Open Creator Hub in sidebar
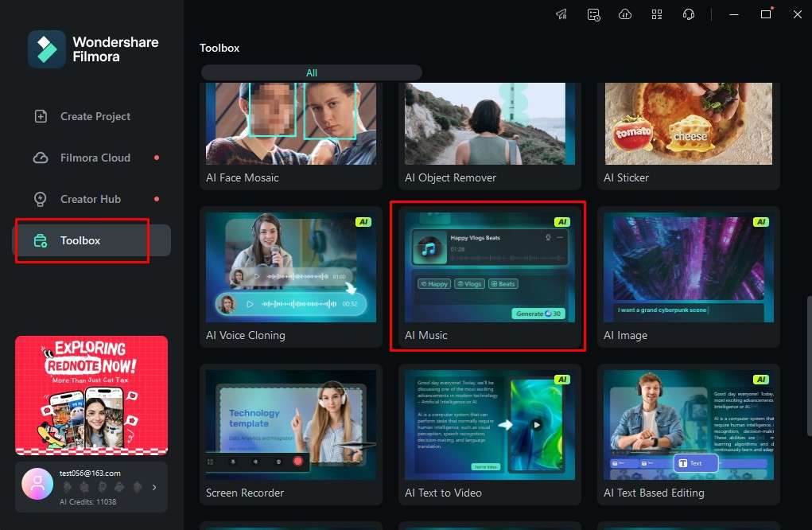Screen dimensions: 812x530 pos(91,199)
